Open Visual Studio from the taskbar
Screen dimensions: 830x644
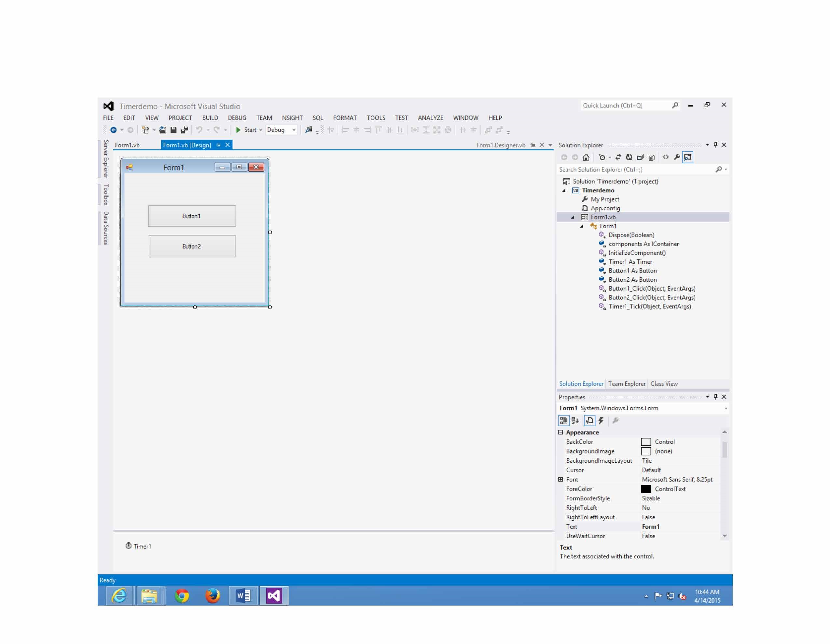pyautogui.click(x=274, y=595)
